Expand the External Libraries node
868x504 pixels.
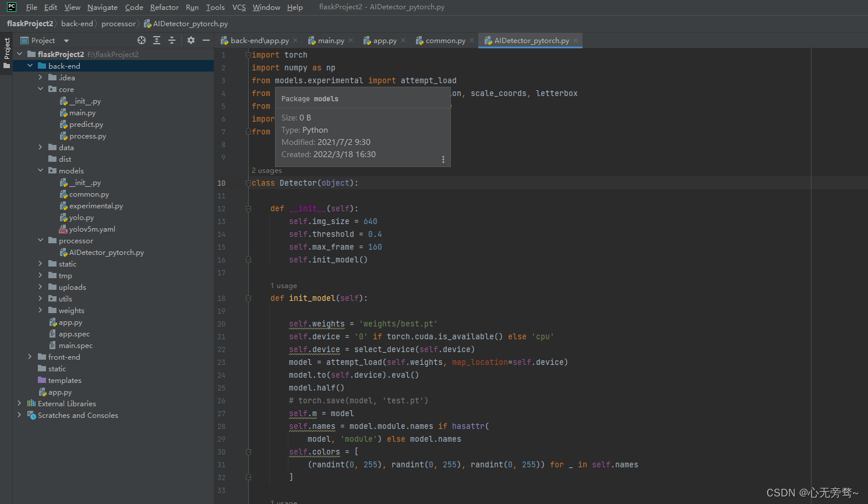click(19, 403)
